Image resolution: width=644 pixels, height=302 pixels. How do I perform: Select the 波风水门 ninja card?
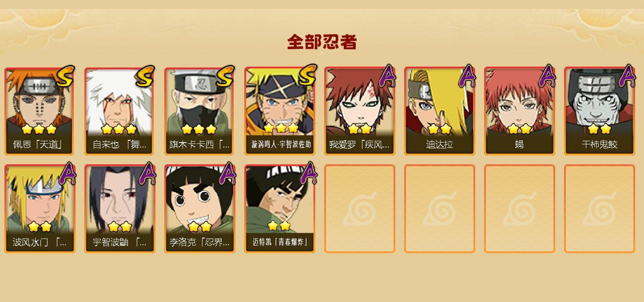(x=40, y=209)
